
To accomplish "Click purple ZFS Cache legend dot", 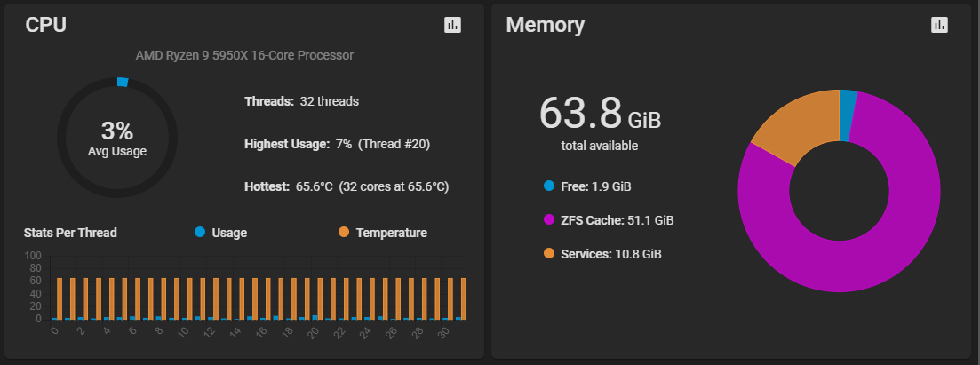I will [548, 219].
